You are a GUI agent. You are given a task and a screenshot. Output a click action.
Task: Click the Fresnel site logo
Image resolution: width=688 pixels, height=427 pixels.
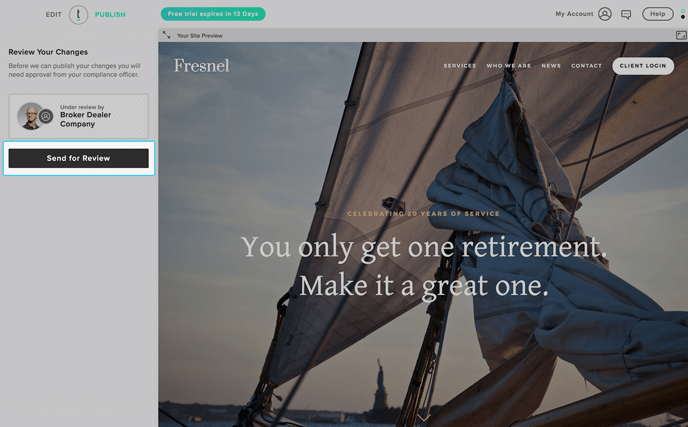point(201,66)
